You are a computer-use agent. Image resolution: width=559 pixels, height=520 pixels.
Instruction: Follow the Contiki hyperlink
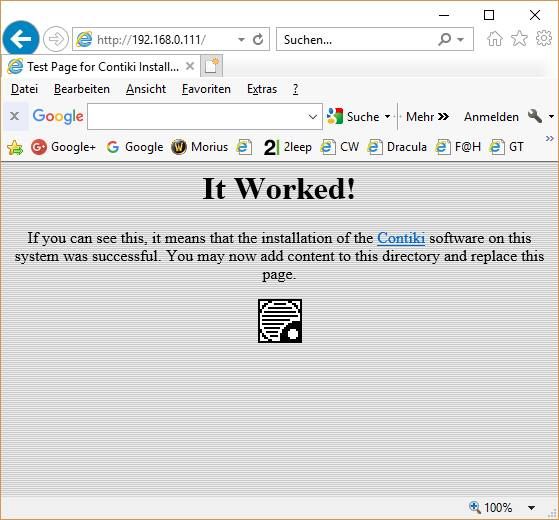coord(401,238)
